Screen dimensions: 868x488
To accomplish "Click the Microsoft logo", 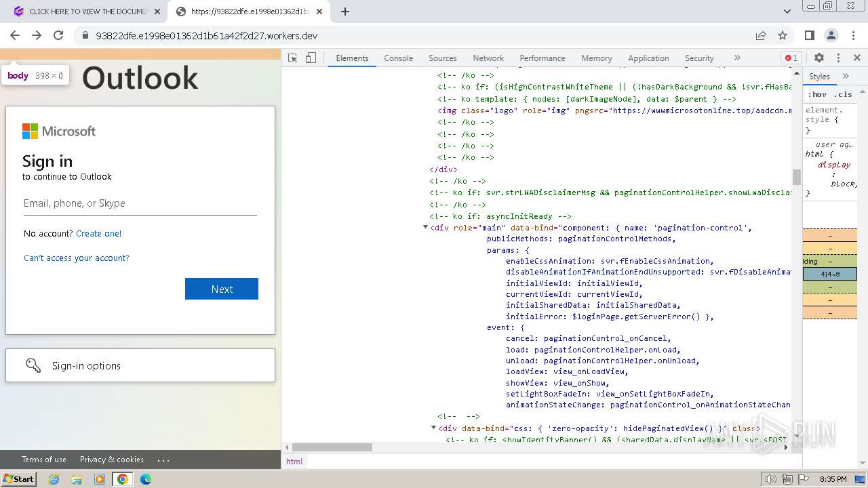I will point(59,131).
